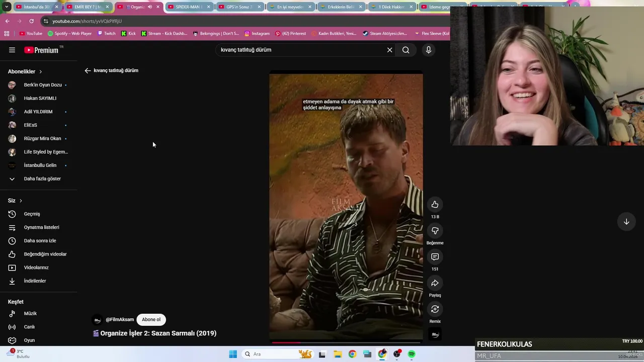This screenshot has width=644, height=362.
Task: Open Adil YILDIRIM channel
Action: coord(38,112)
